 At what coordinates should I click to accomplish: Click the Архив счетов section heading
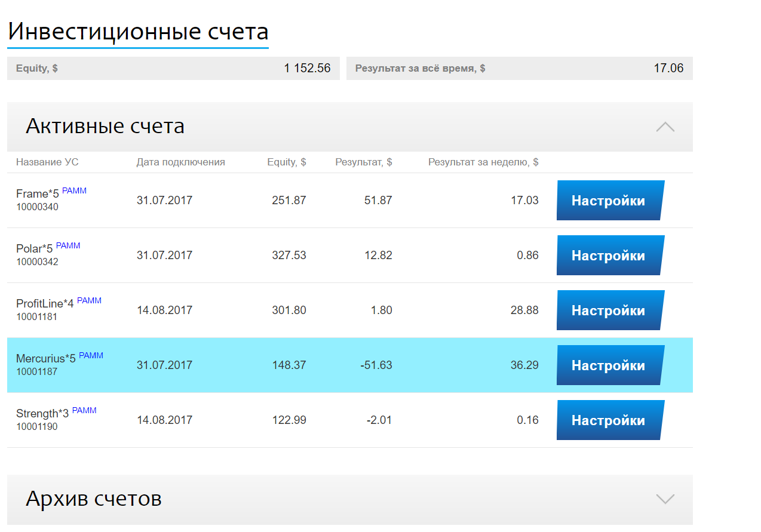(94, 498)
